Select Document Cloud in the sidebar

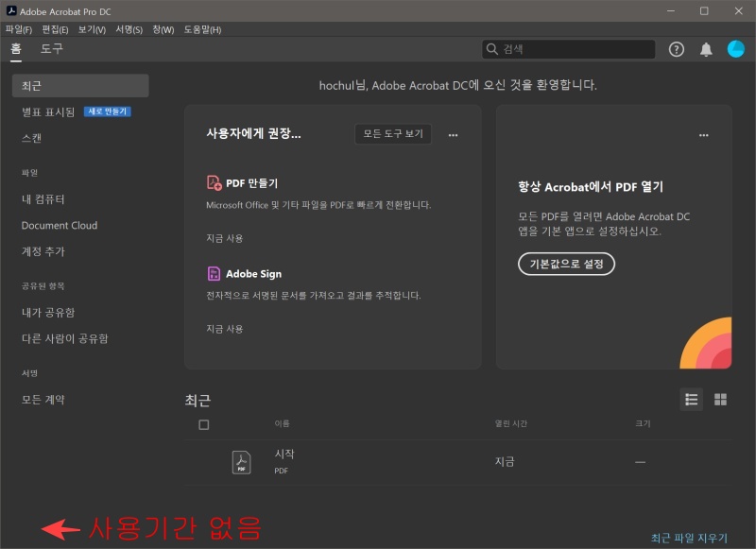click(x=58, y=225)
